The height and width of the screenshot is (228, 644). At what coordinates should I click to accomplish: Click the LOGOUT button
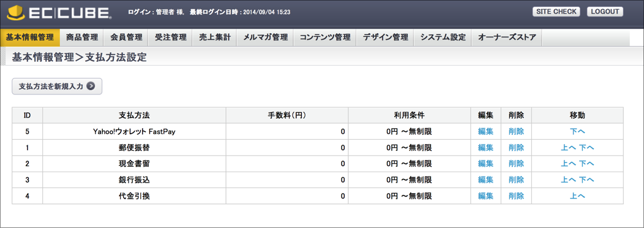pos(605,12)
